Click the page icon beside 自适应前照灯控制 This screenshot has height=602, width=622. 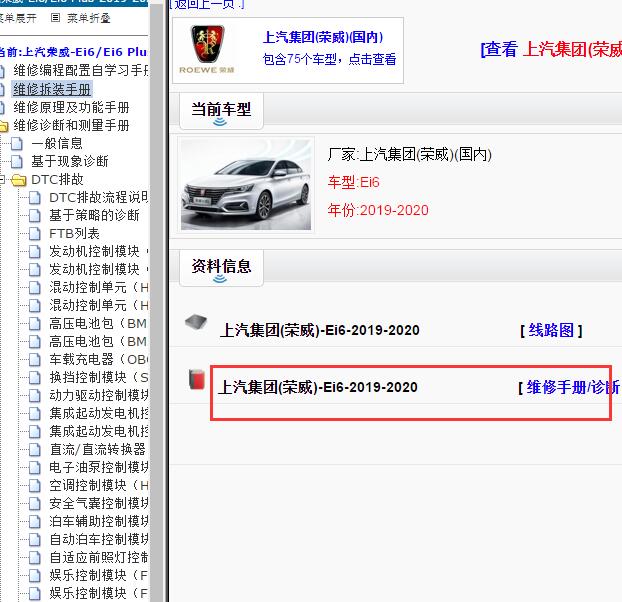tap(35, 558)
